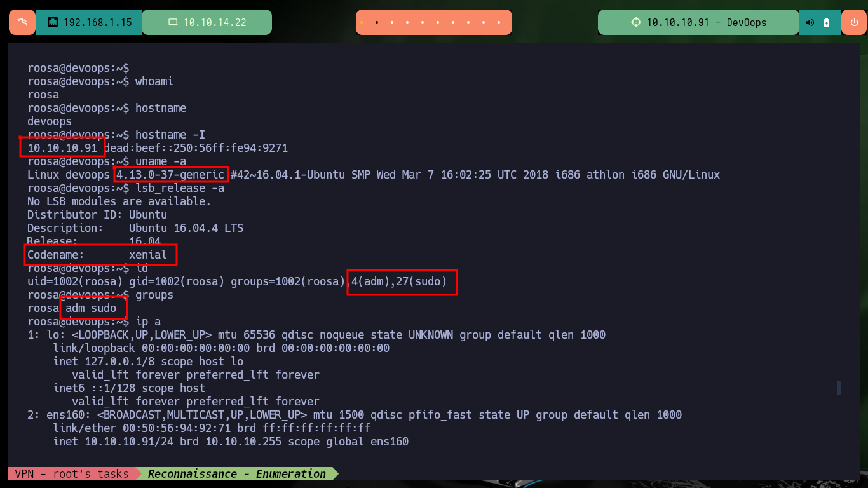Click the "whoami" command text
This screenshot has width=868, height=488.
click(x=154, y=81)
